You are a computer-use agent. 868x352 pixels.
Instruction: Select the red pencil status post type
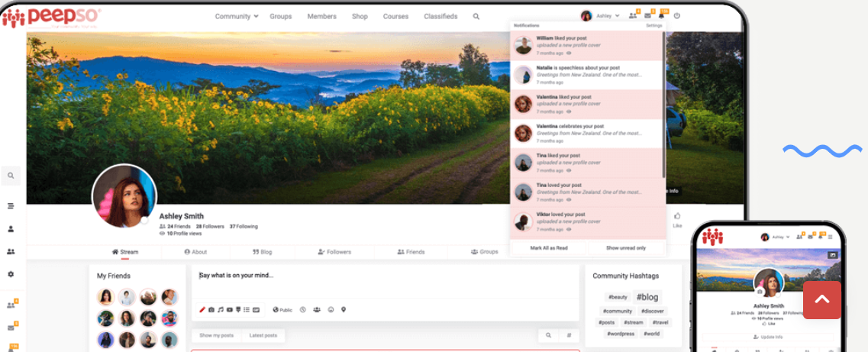click(202, 310)
